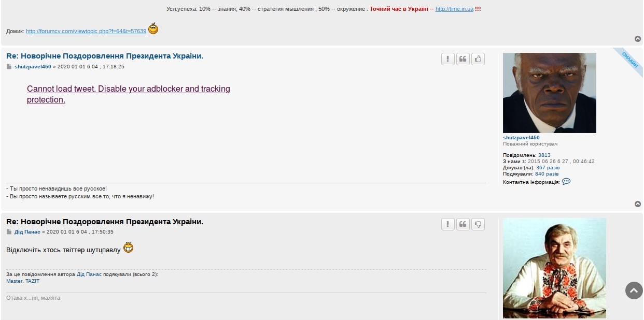Image resolution: width=644 pixels, height=320 pixels.
Task: Open the time.in.ua link
Action: click(x=454, y=9)
